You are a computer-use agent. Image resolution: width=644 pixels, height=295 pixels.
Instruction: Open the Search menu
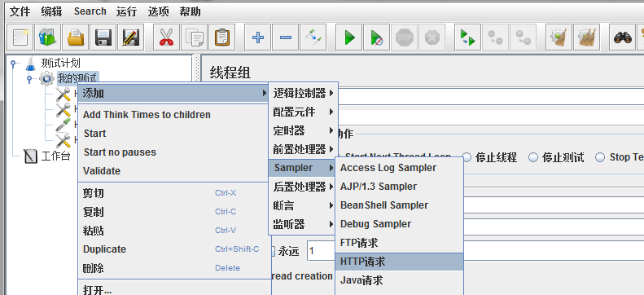point(90,11)
